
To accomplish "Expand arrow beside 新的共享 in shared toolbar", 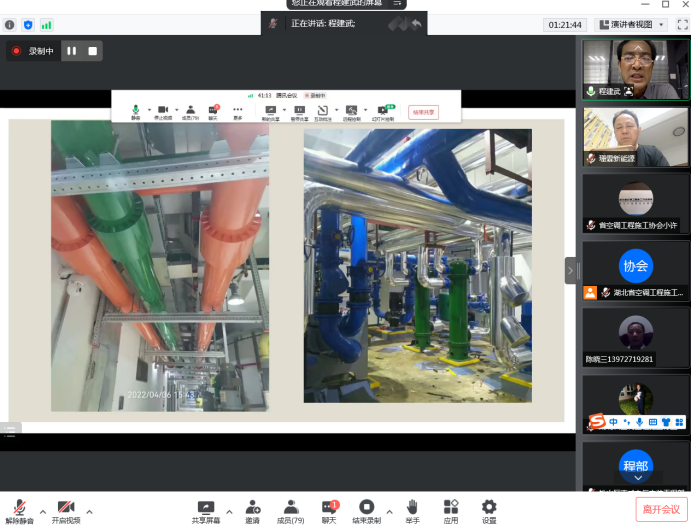I will [x=284, y=109].
